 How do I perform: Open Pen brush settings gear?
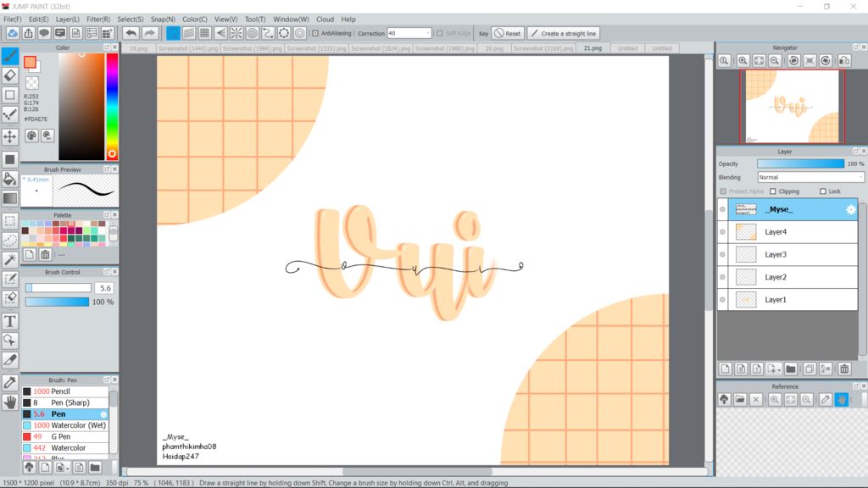103,414
